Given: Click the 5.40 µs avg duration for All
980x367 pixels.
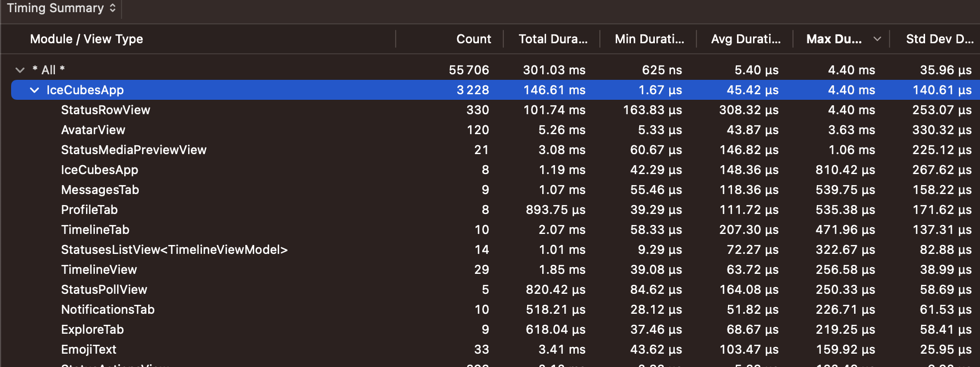Looking at the screenshot, I should tap(756, 70).
